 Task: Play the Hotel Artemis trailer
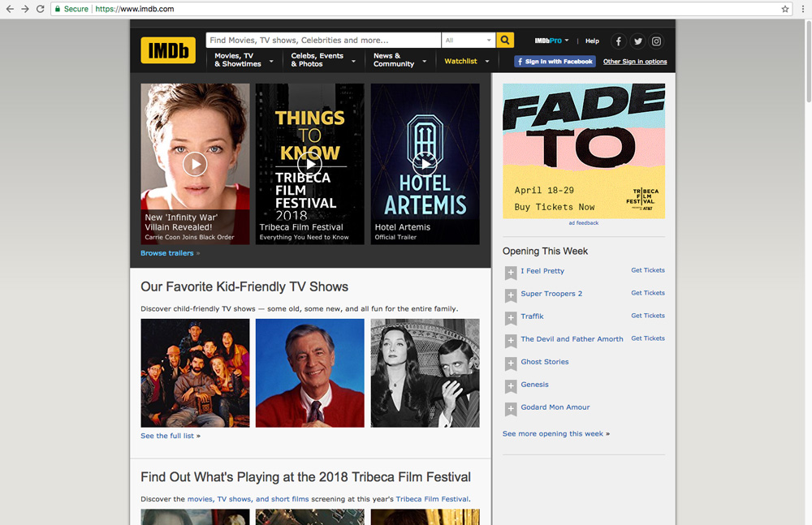(x=425, y=164)
